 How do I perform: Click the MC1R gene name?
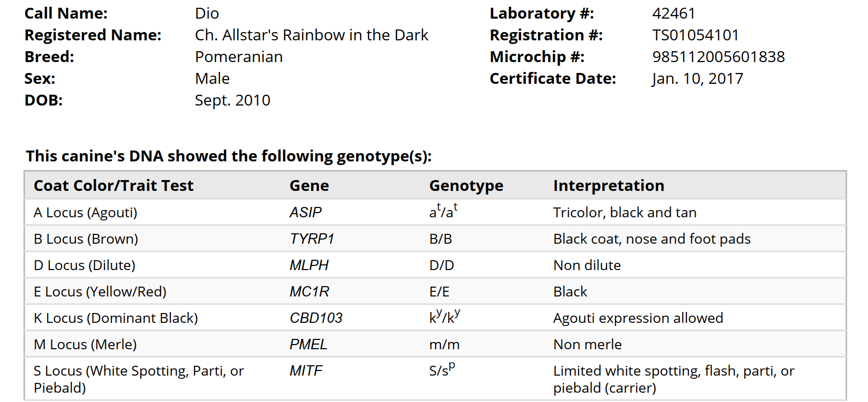309,292
